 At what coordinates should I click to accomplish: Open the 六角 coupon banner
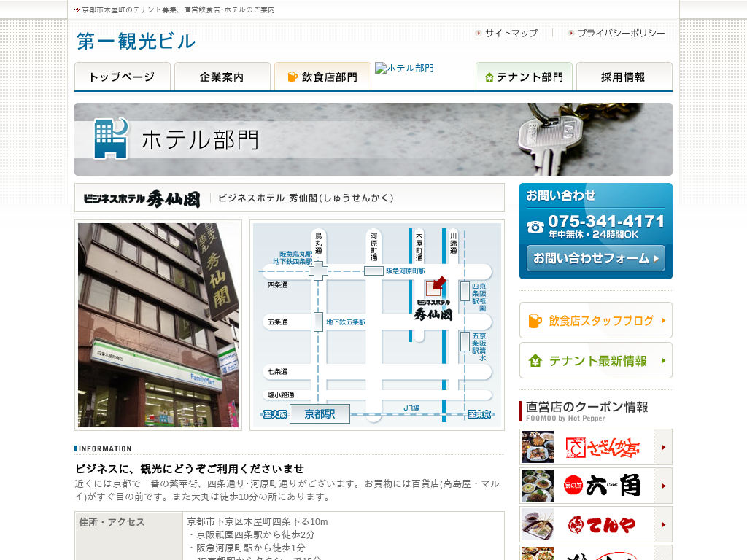[x=595, y=486]
